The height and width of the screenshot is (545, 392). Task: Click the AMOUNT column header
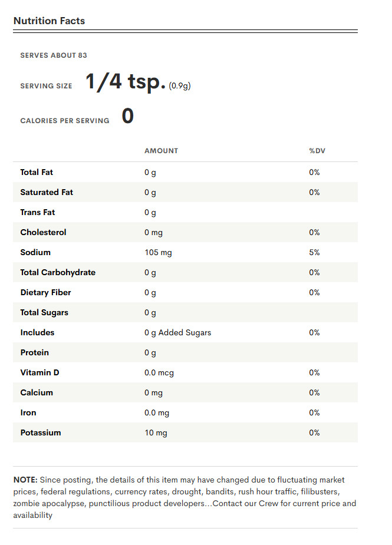coord(161,151)
